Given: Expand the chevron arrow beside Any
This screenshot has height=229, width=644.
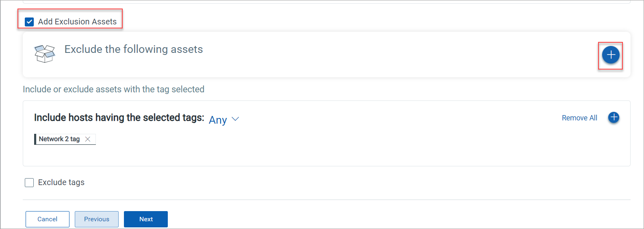Looking at the screenshot, I should pyautogui.click(x=235, y=119).
